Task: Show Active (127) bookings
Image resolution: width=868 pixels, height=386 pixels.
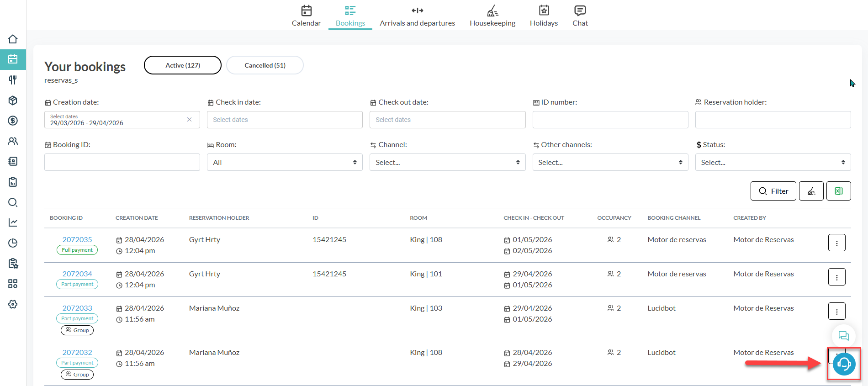Action: pyautogui.click(x=182, y=65)
